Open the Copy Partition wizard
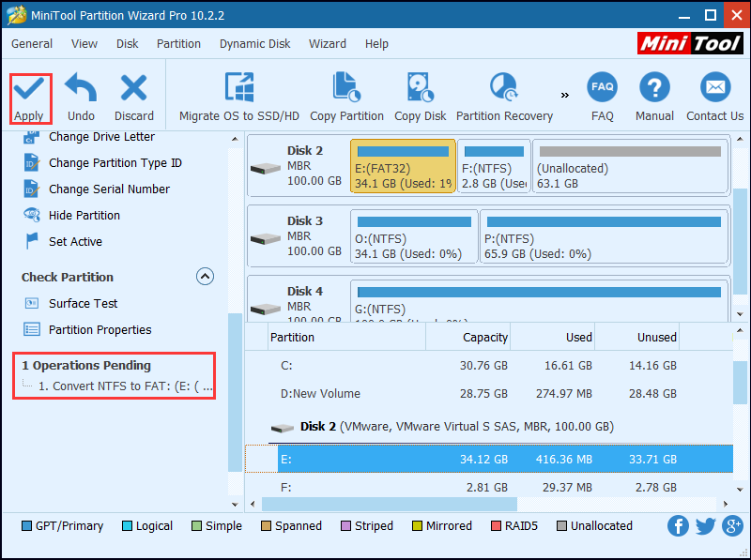The width and height of the screenshot is (751, 560). (346, 98)
